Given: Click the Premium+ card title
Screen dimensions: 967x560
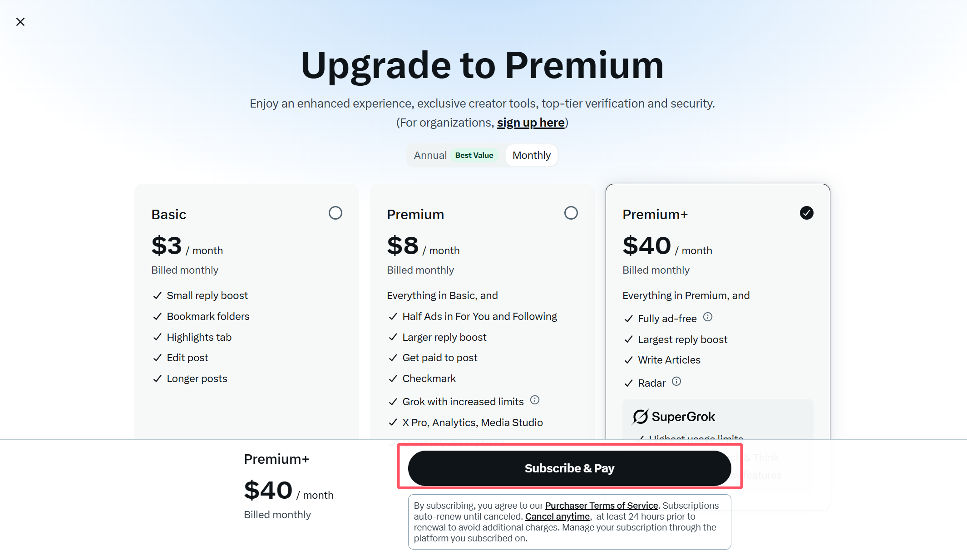Looking at the screenshot, I should pos(655,215).
